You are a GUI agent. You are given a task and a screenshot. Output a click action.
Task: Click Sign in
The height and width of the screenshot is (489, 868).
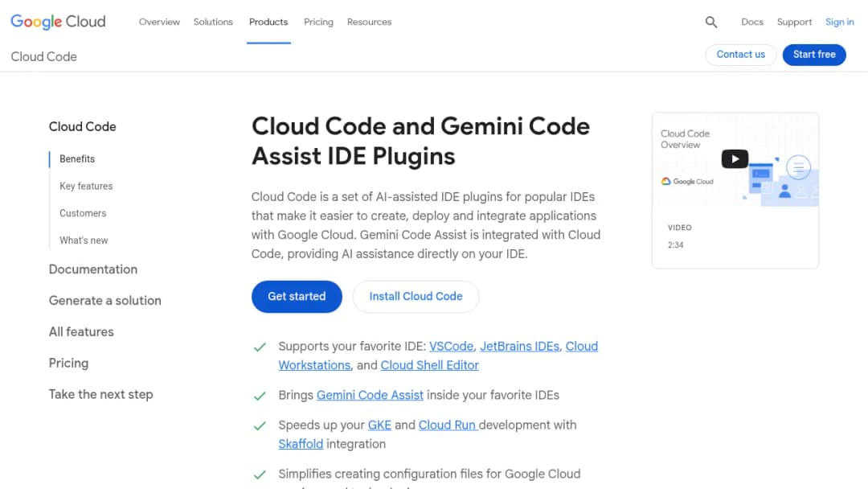[840, 23]
